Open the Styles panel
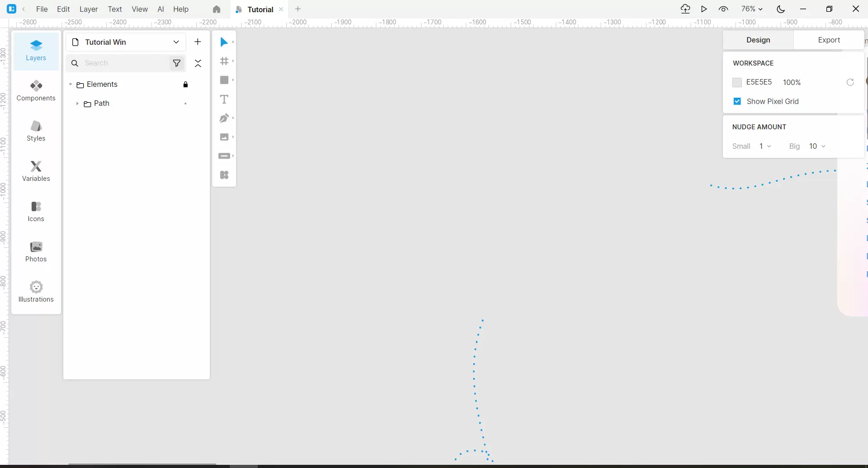 pos(36,131)
